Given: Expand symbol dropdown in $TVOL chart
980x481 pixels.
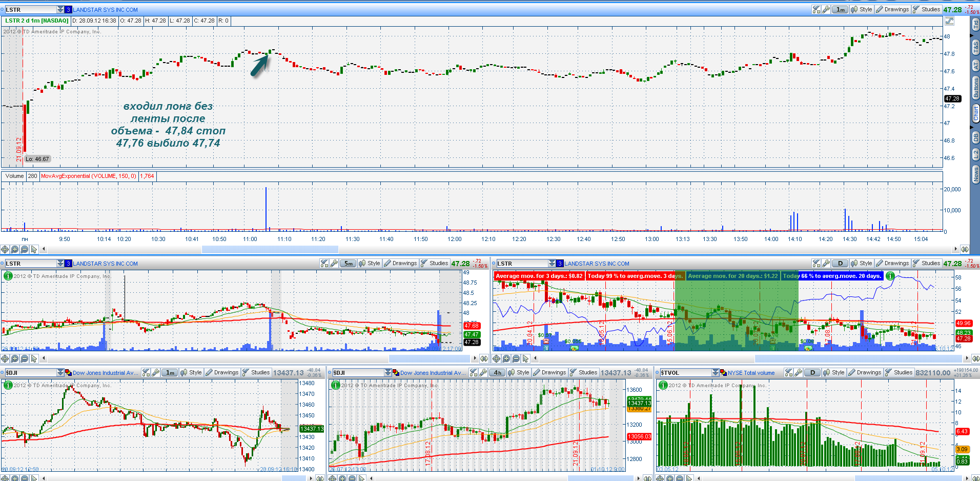Looking at the screenshot, I should tap(716, 372).
